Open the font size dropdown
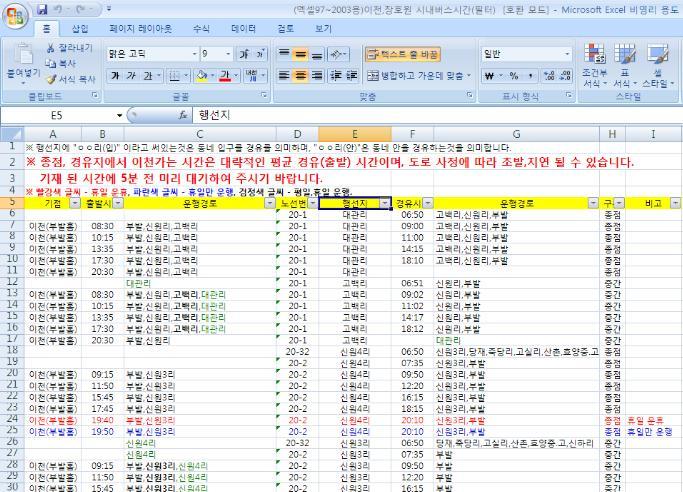683x492 pixels. [228, 54]
